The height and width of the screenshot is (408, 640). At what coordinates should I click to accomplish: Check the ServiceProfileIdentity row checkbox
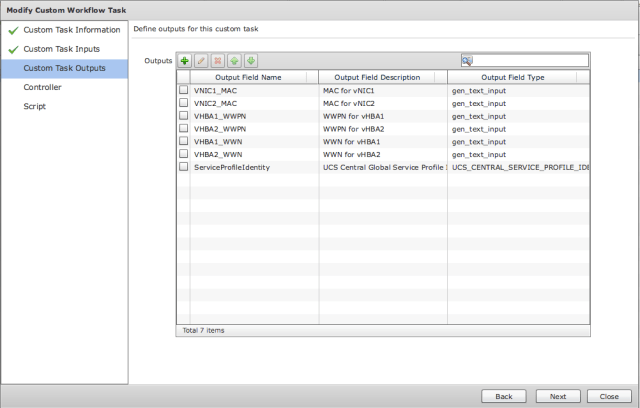coord(183,167)
